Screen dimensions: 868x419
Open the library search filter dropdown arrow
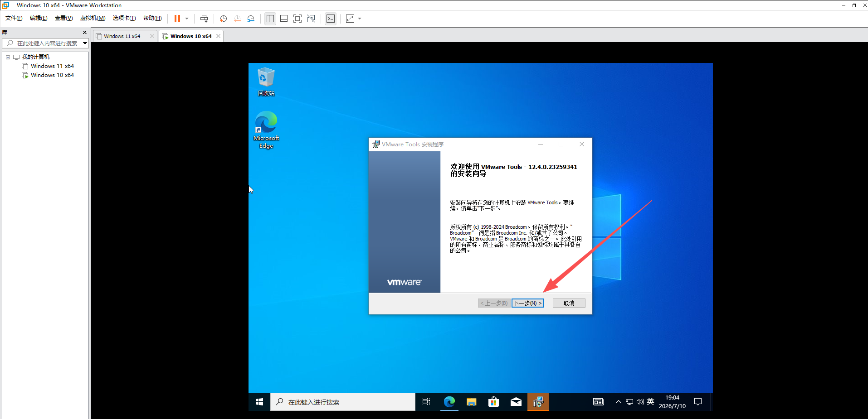[x=85, y=43]
